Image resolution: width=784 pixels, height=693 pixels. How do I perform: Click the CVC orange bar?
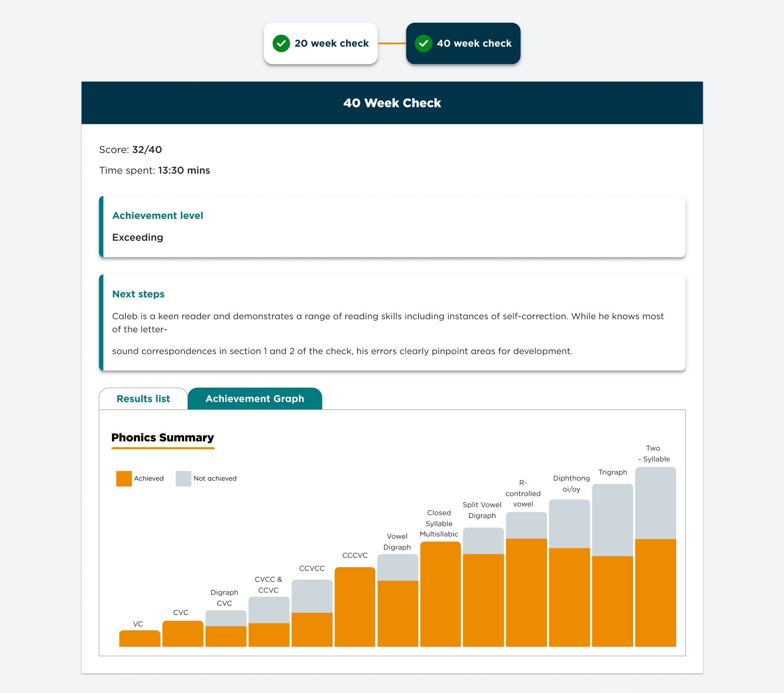click(183, 634)
